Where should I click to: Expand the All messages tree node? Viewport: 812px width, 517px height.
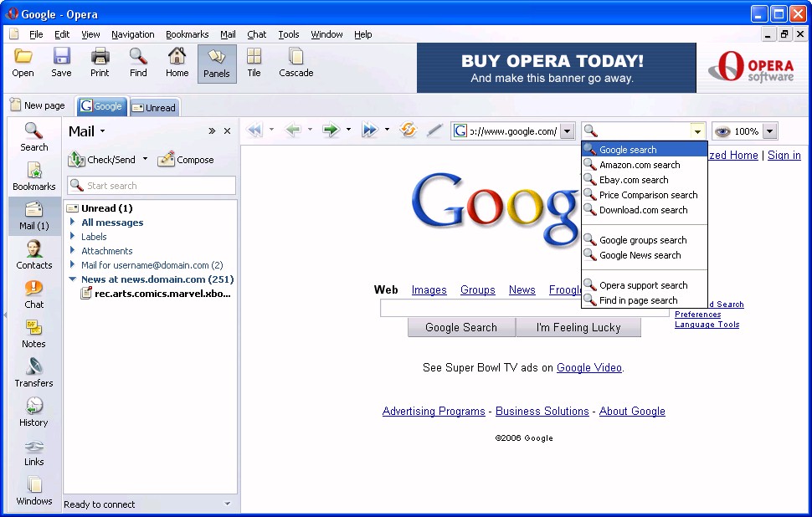(x=73, y=222)
